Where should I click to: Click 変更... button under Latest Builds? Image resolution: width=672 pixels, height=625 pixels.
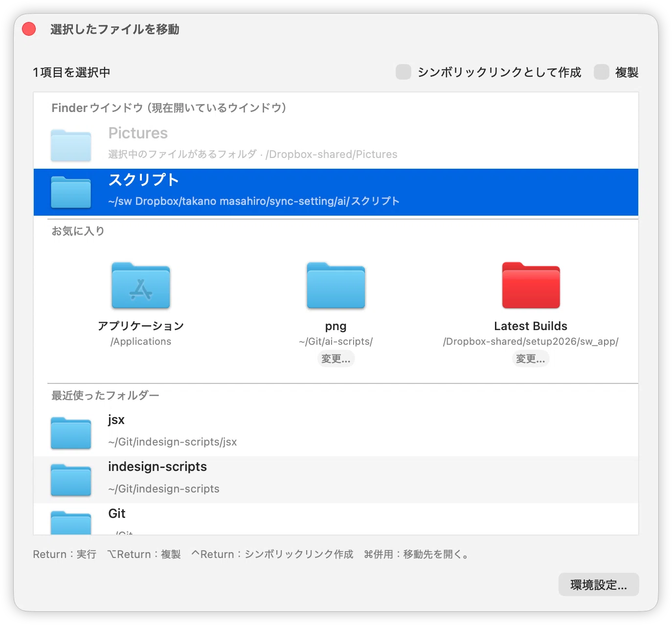(531, 359)
